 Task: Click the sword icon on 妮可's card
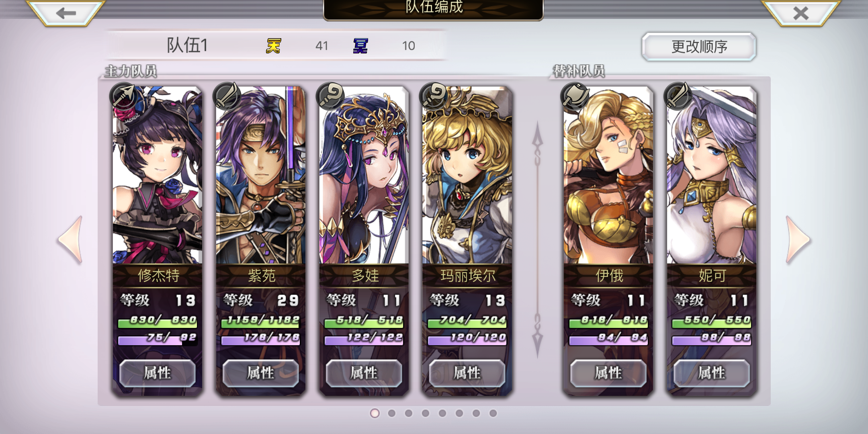click(678, 96)
